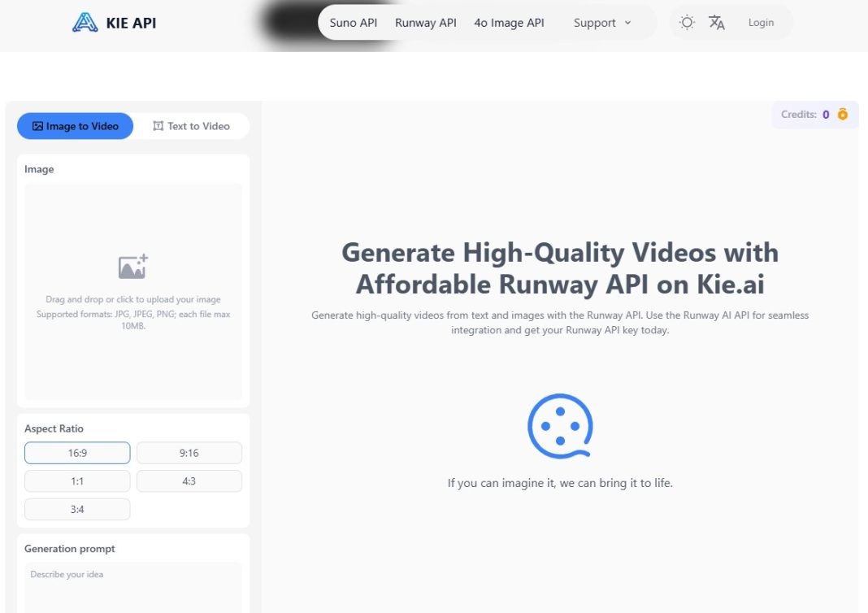Click the blue smiling face illustration icon
868x613 pixels.
click(x=559, y=425)
